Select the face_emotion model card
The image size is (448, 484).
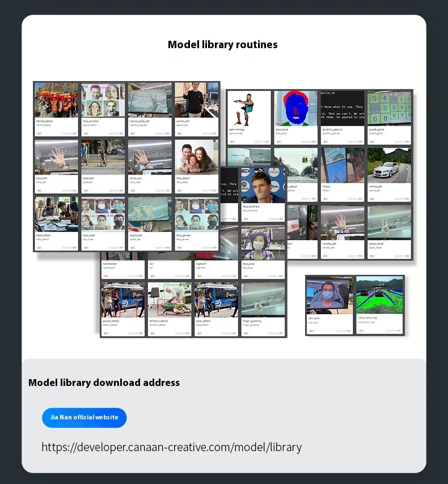pyautogui.click(x=103, y=100)
